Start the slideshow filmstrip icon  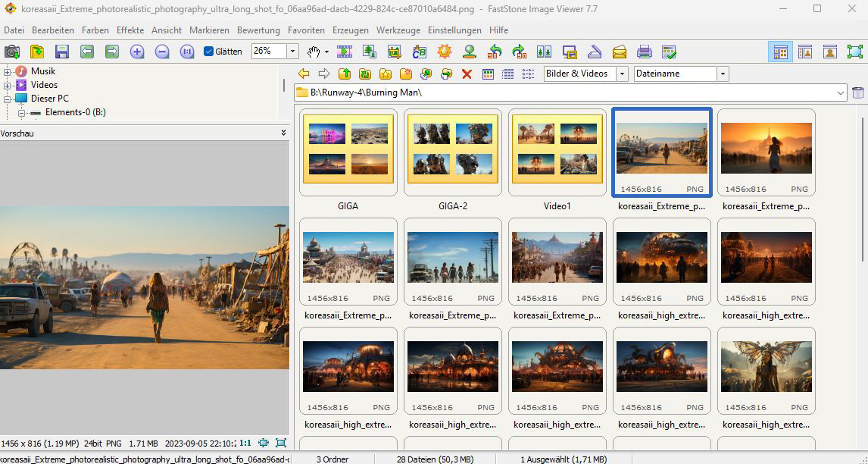[345, 52]
